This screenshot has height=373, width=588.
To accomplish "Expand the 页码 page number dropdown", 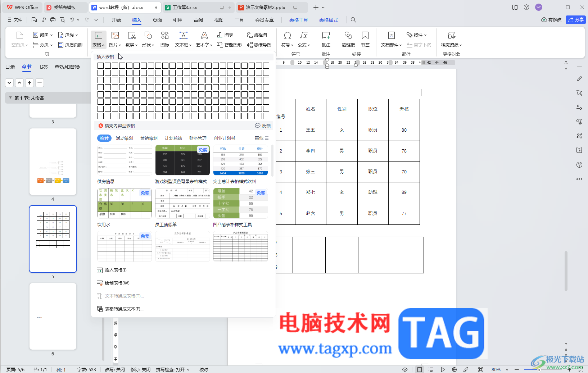I will point(77,35).
